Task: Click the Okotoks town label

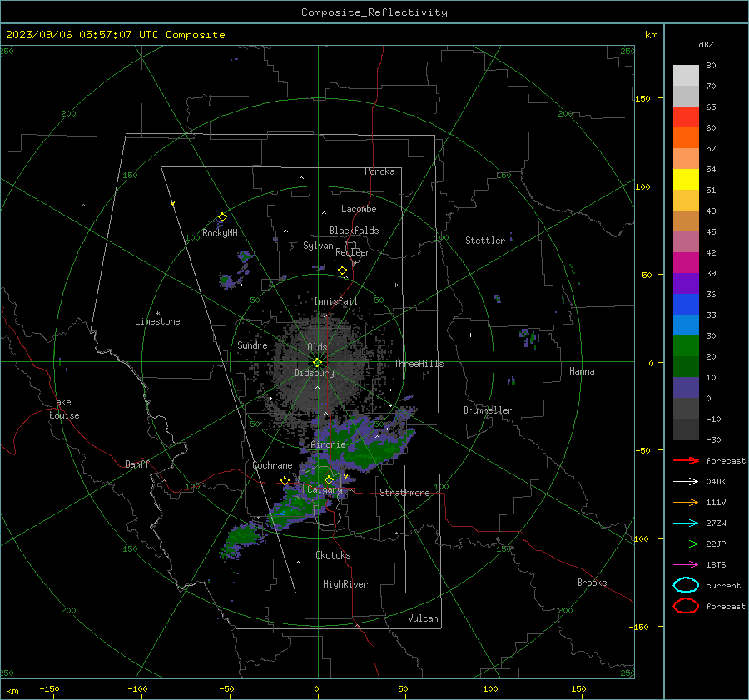Action: (x=333, y=555)
